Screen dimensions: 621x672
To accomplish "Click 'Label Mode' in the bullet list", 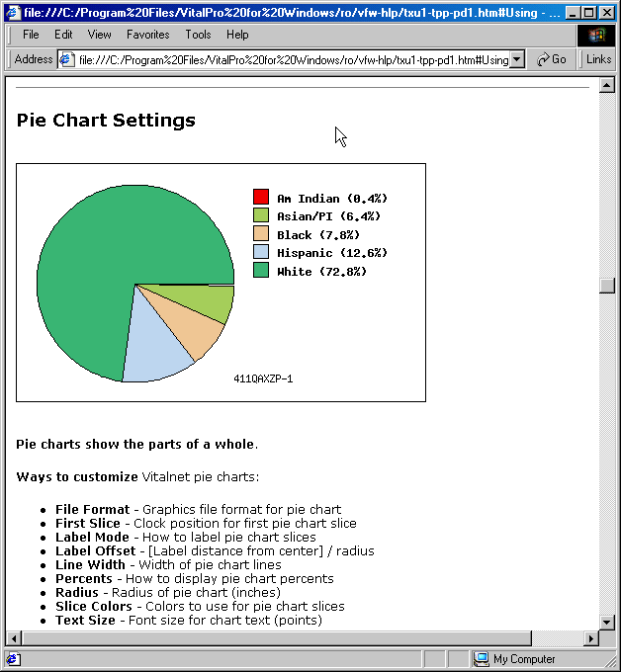I will tap(92, 537).
